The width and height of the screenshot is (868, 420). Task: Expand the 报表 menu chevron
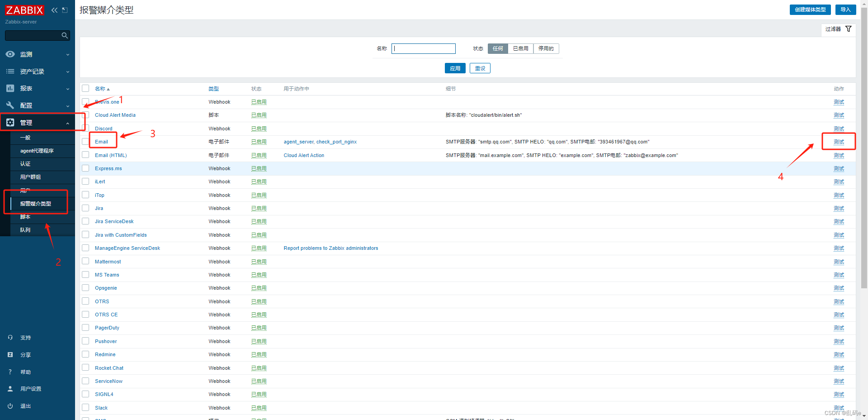point(68,89)
